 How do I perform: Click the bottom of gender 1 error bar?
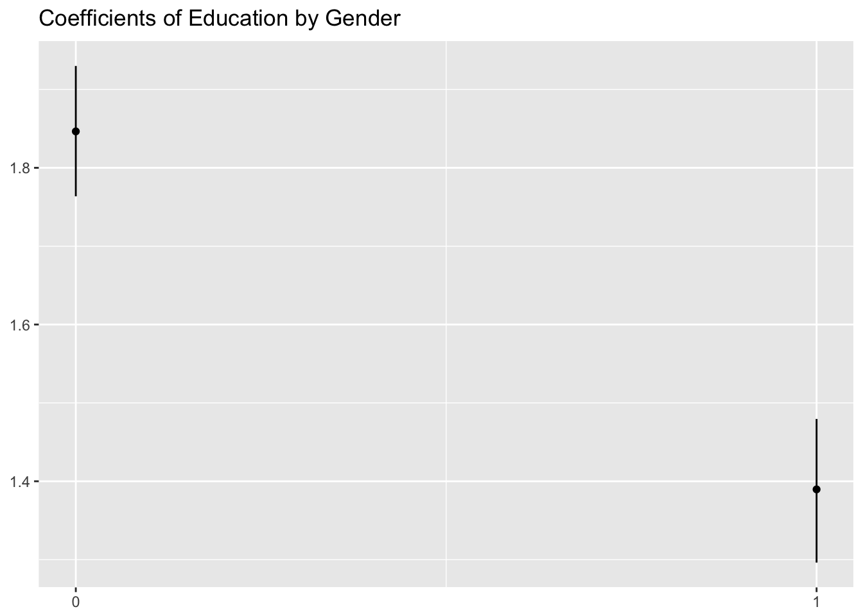[x=816, y=561]
